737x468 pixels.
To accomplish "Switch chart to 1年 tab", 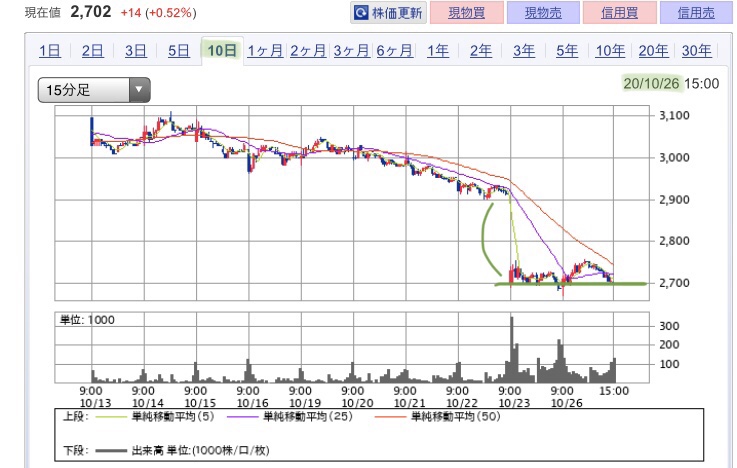I will click(438, 50).
